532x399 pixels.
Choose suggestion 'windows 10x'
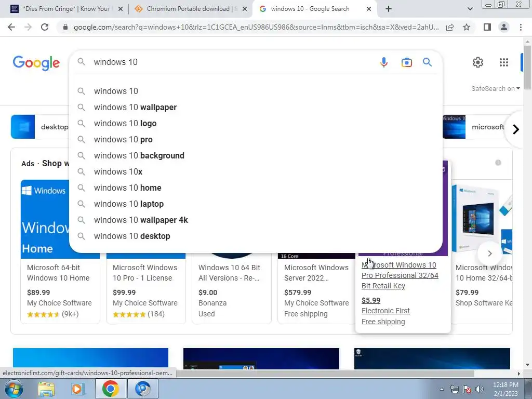tap(256, 171)
